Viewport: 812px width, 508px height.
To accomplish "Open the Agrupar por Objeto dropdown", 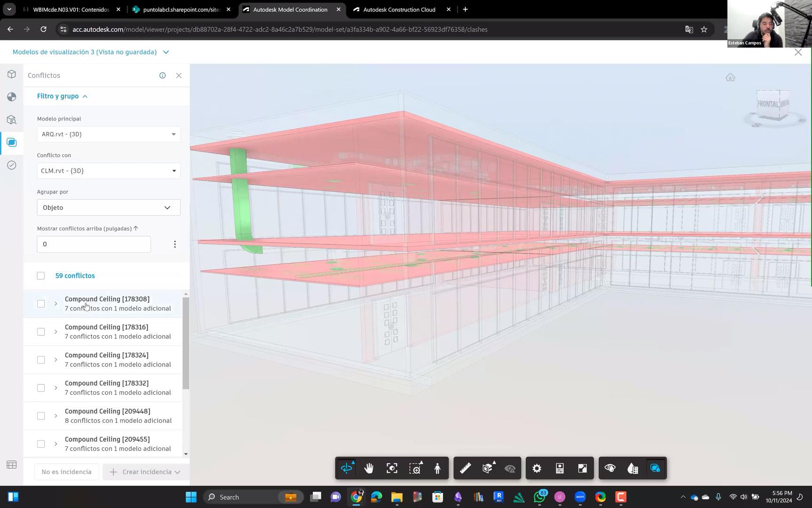I will coord(109,208).
